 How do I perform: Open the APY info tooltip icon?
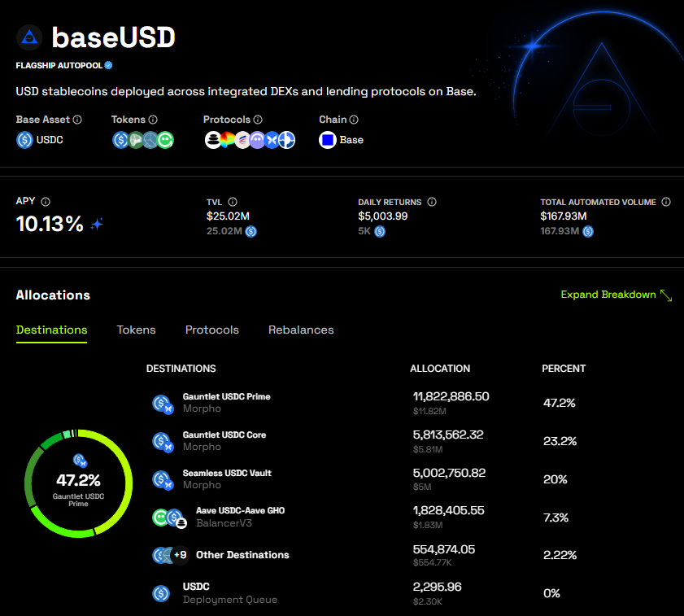(46, 202)
